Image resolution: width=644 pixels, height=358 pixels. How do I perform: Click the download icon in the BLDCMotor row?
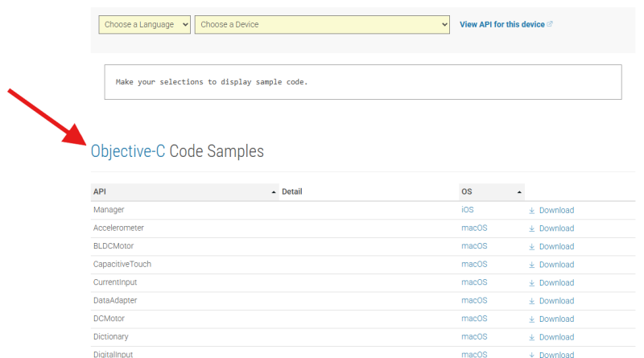(x=531, y=247)
